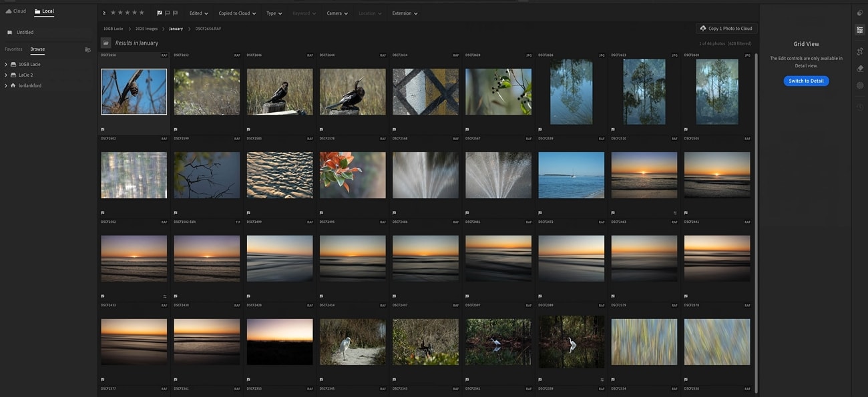The width and height of the screenshot is (868, 397).
Task: Filter by two star rating
Action: tap(120, 13)
